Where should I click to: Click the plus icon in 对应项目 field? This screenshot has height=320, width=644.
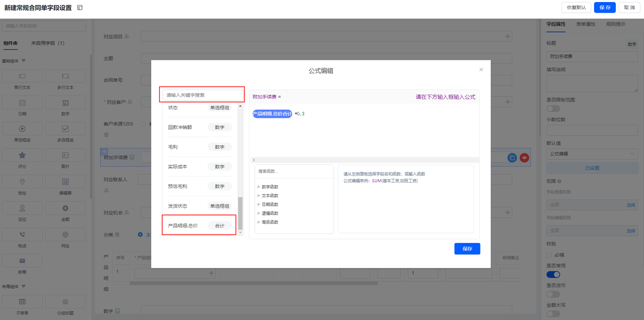(x=508, y=36)
